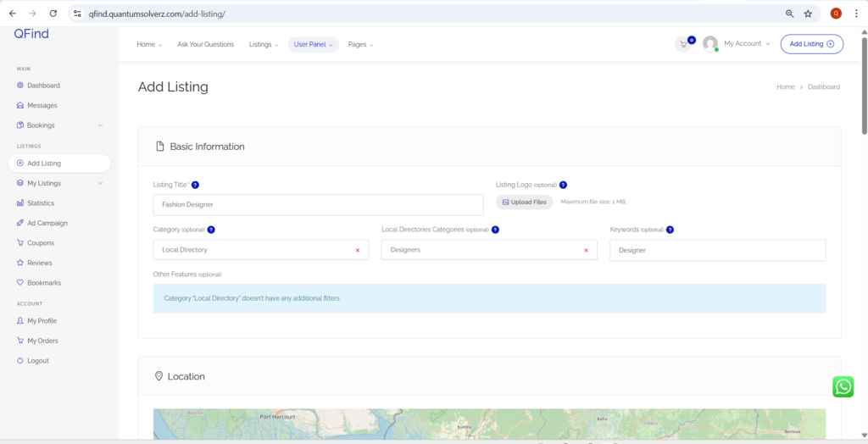Click the Keywords help question mark icon

[x=670, y=230]
